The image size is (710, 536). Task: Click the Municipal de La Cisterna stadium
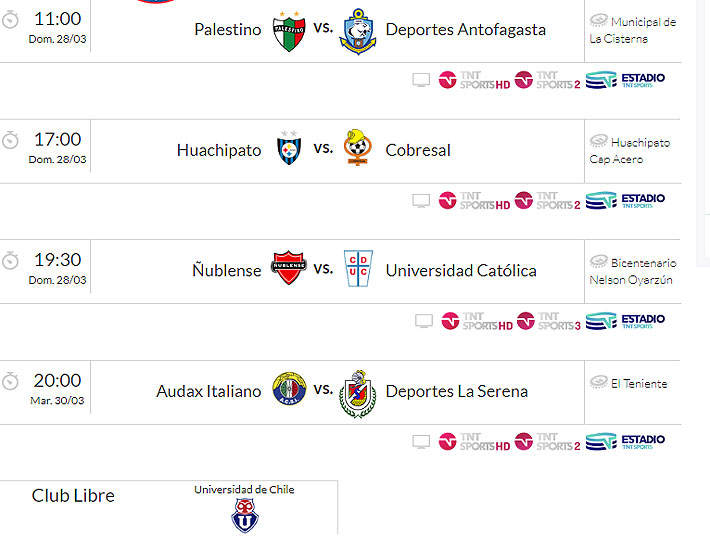click(632, 30)
